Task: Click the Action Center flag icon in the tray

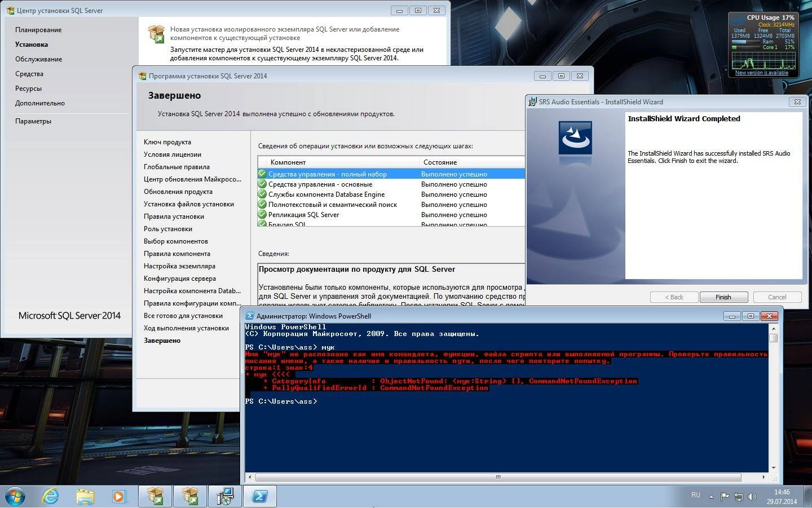Action: point(725,497)
